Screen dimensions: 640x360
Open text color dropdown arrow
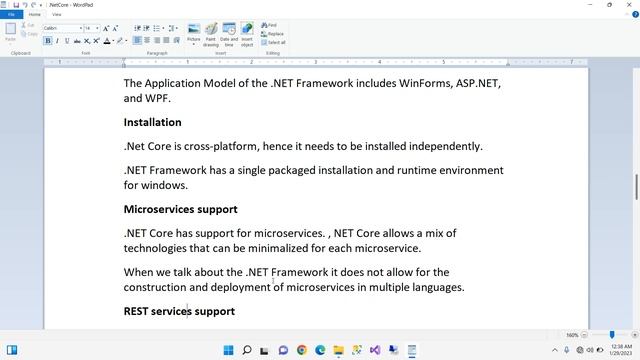(x=113, y=41)
